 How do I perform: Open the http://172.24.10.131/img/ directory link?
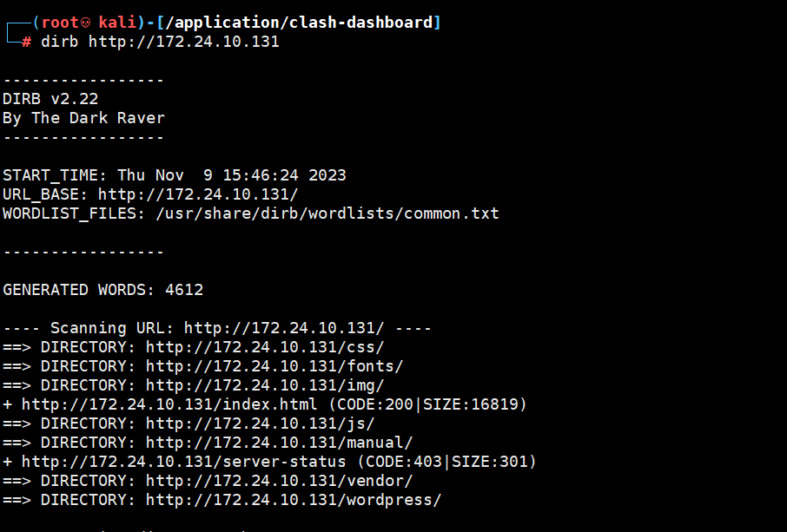tap(265, 385)
